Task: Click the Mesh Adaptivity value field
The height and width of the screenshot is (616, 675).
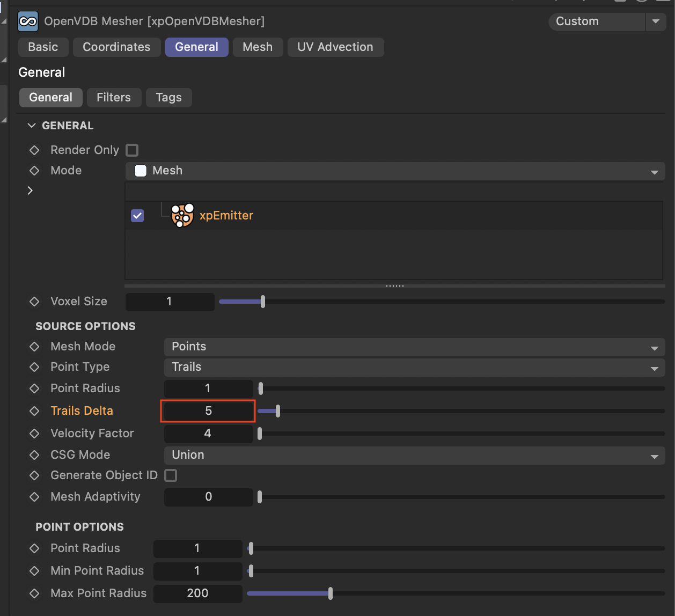Action: tap(208, 497)
